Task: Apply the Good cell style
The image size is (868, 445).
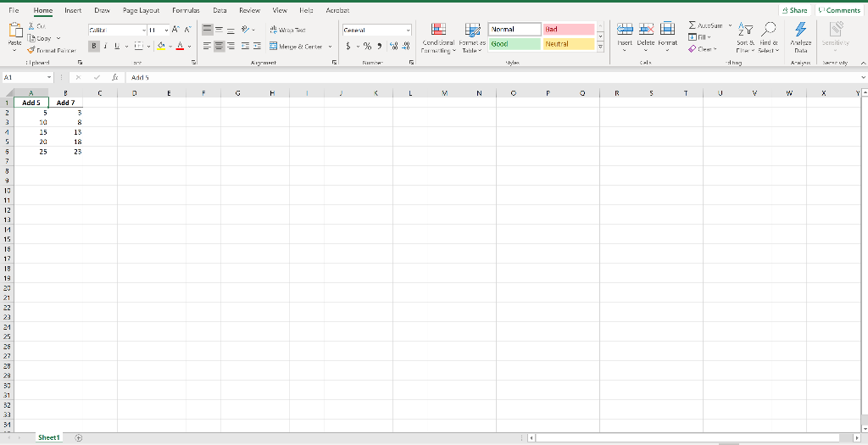Action: (x=515, y=44)
